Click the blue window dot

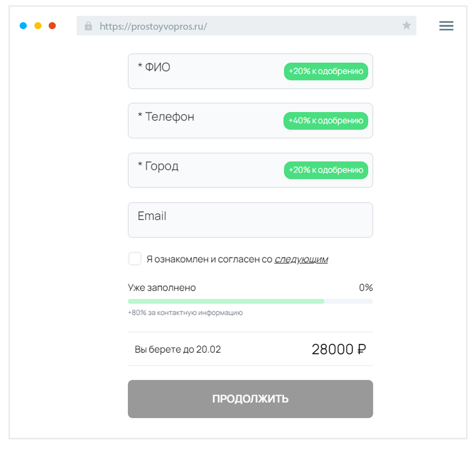[23, 26]
